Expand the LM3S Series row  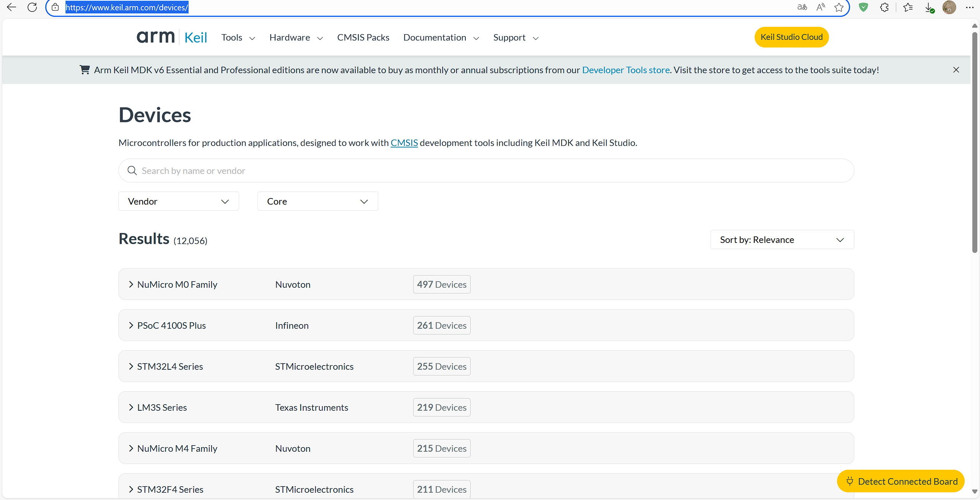(x=486, y=407)
